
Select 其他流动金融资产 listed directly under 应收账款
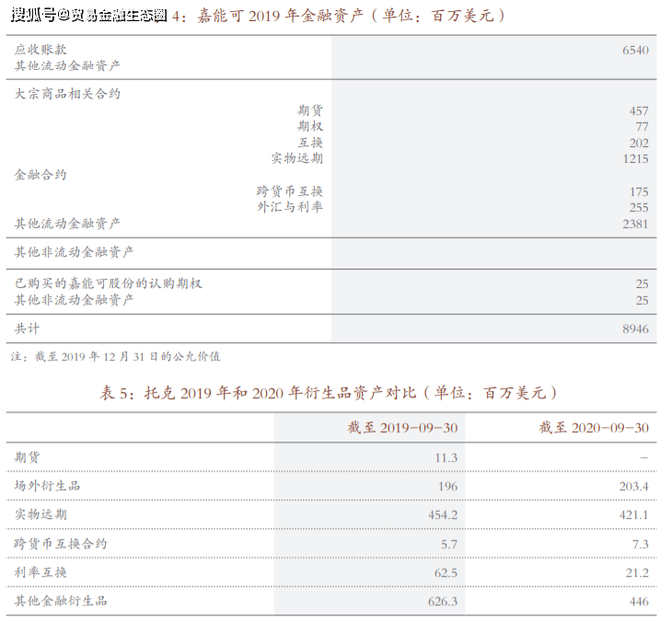pos(67,66)
